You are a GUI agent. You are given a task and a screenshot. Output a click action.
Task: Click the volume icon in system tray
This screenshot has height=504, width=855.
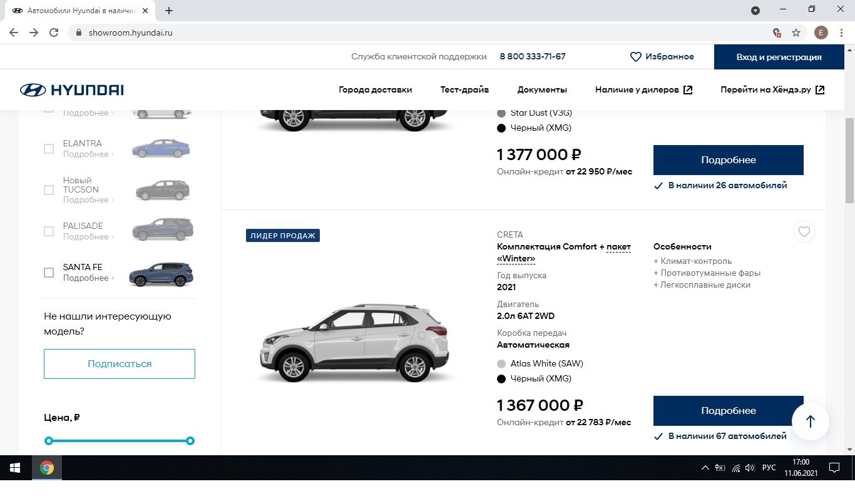coord(750,468)
